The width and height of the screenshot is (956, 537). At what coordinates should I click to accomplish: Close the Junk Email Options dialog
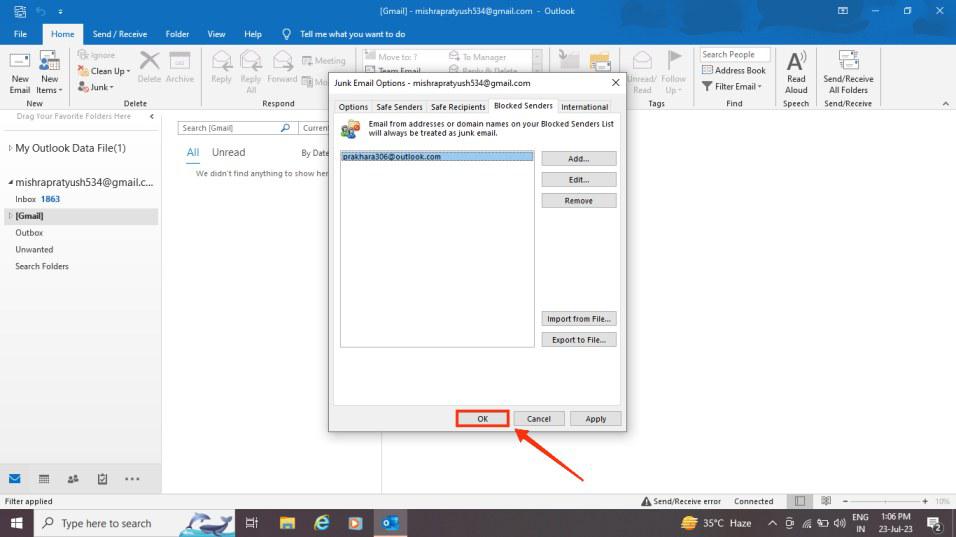tap(615, 82)
